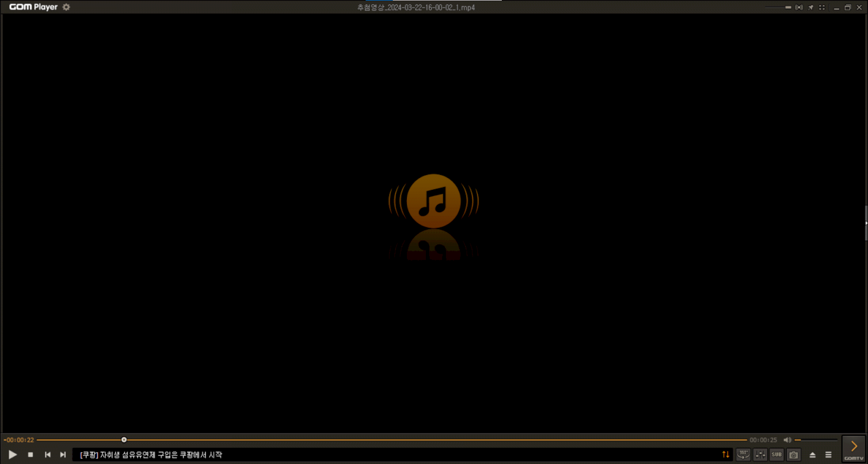Click the eject/open file icon
Viewport: 868px width, 464px height.
[813, 455]
